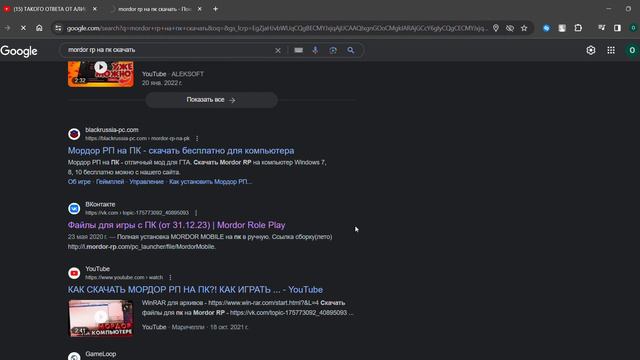Stop loading the page in Chrome toolbar
This screenshot has height=360, width=640.
[23, 28]
